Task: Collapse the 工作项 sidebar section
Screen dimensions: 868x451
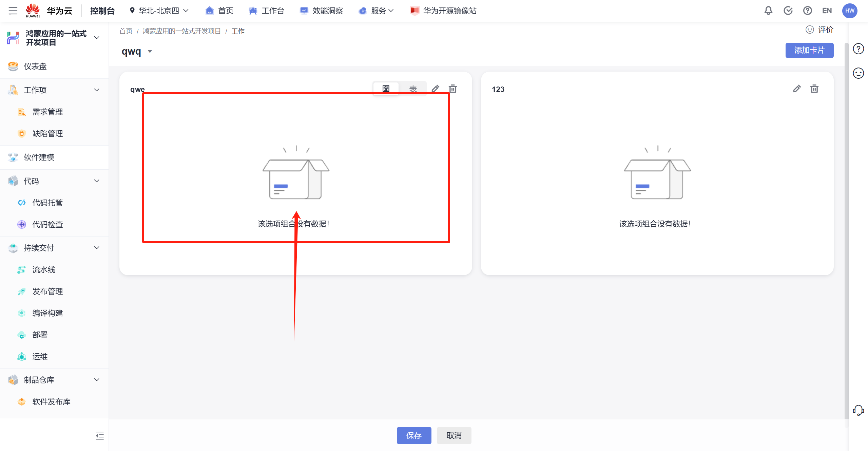Action: [97, 90]
